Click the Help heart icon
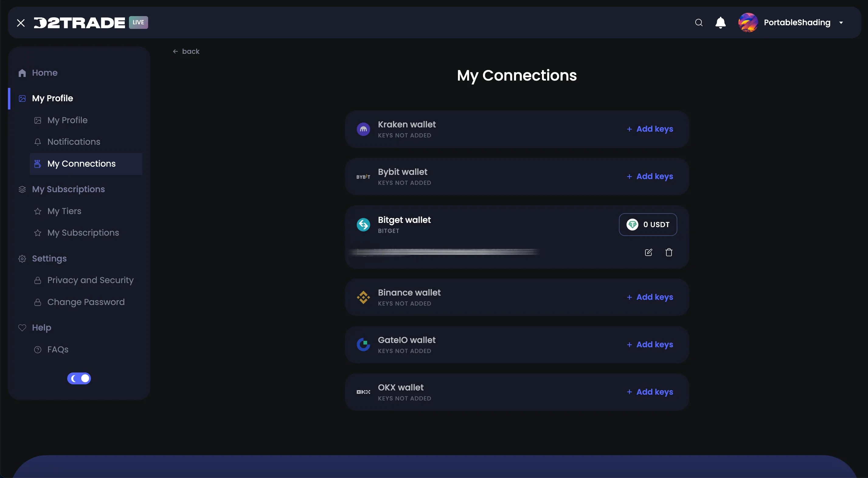 pyautogui.click(x=22, y=328)
